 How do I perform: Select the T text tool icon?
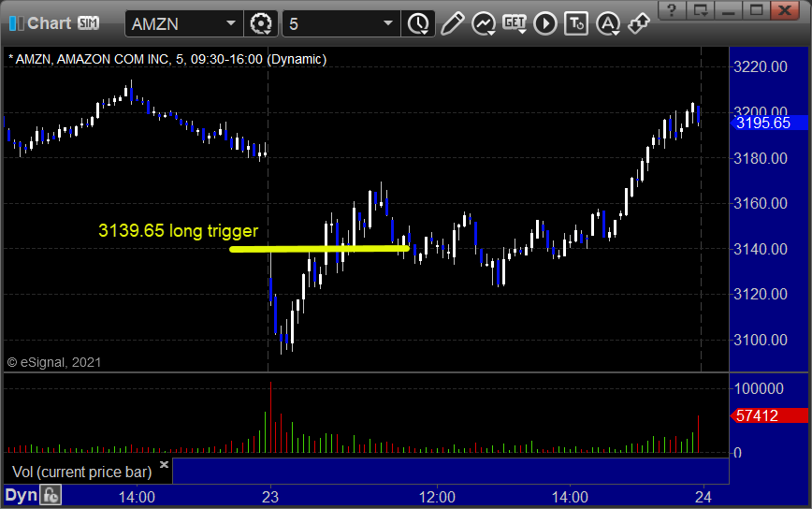click(576, 23)
